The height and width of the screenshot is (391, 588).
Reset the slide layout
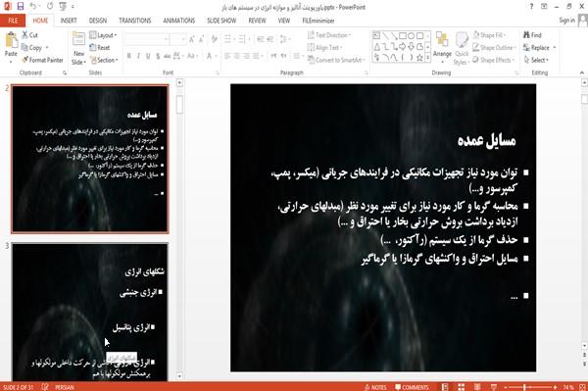99,48
